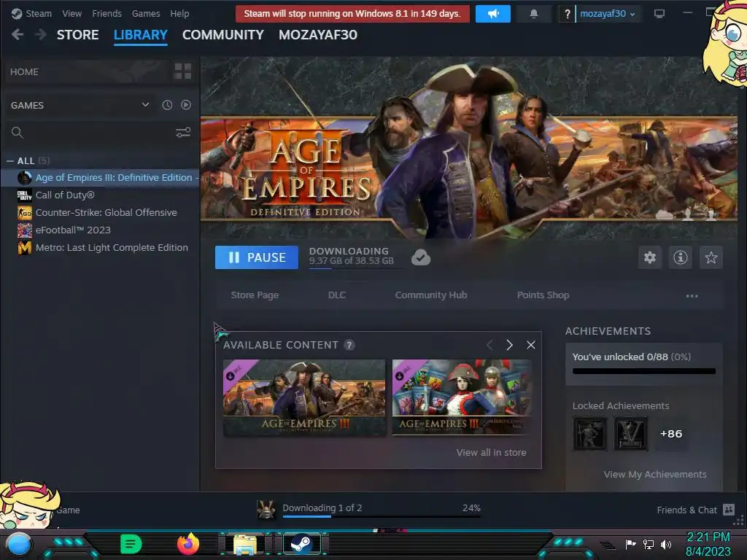747x560 pixels.
Task: Open the Help menu
Action: point(179,13)
